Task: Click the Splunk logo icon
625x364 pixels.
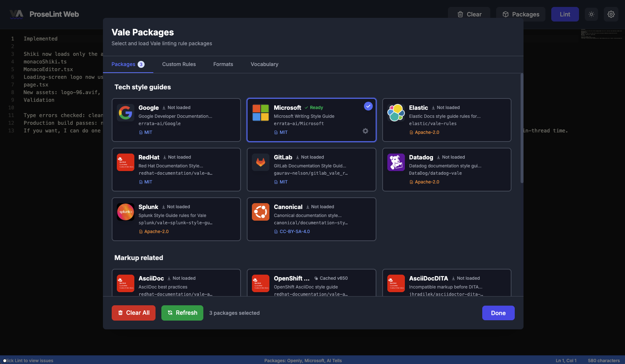Action: click(x=125, y=212)
